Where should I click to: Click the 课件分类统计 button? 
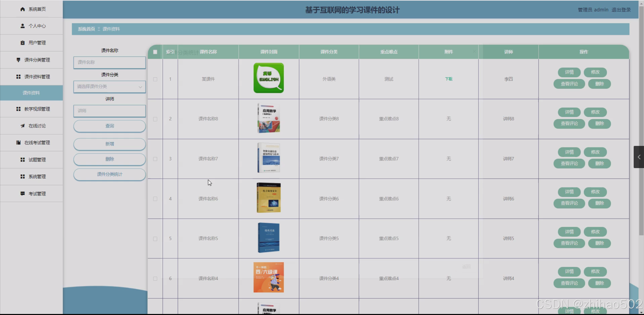109,174
